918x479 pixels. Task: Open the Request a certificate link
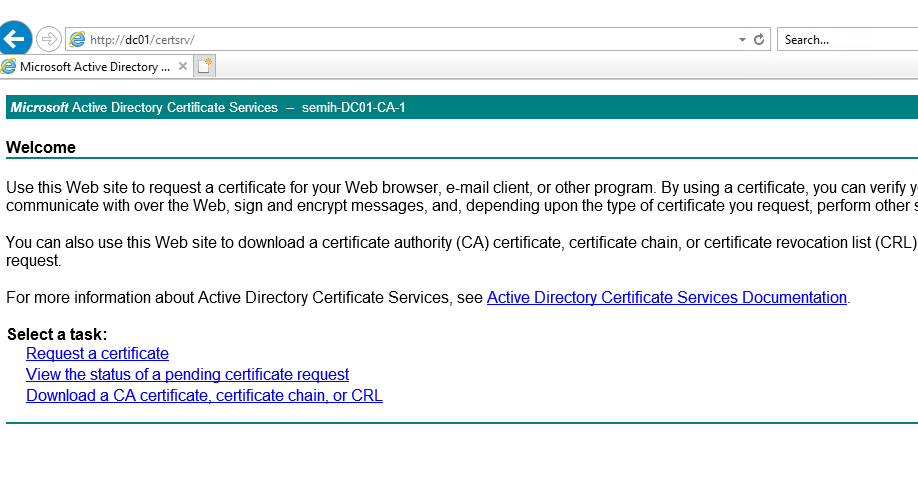coord(97,353)
